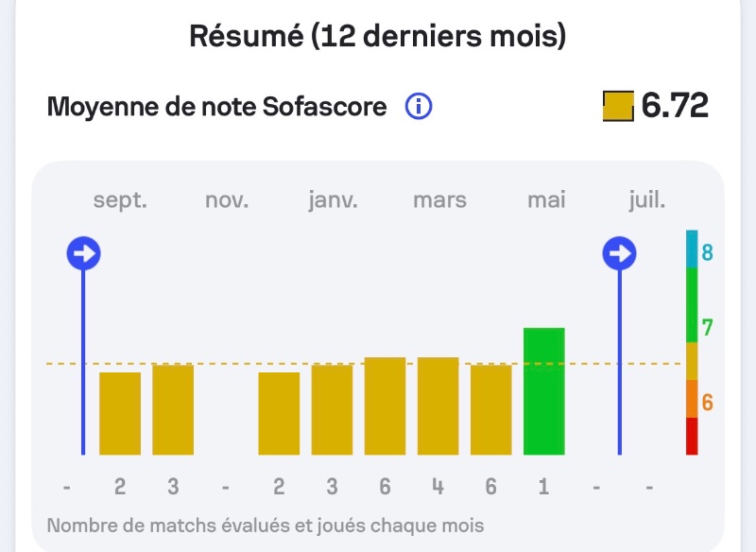
Task: Click the tallest yellow bar with 4 matches
Action: pyautogui.click(x=438, y=405)
